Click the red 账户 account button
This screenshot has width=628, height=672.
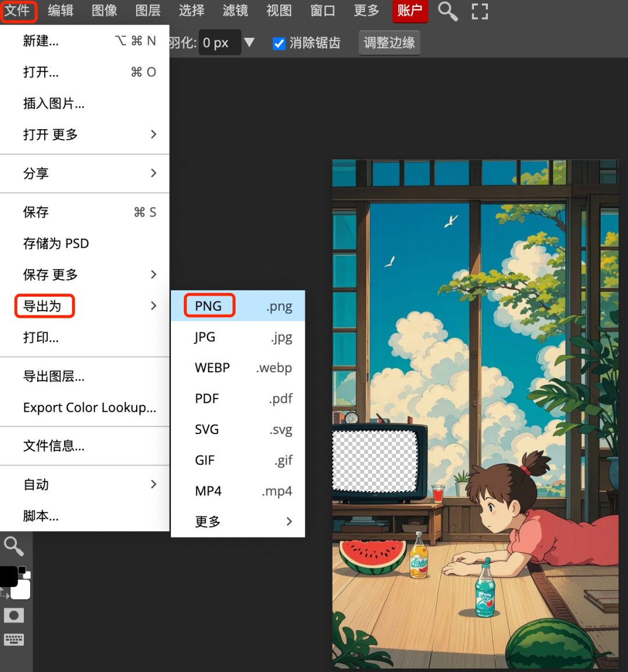pos(410,10)
